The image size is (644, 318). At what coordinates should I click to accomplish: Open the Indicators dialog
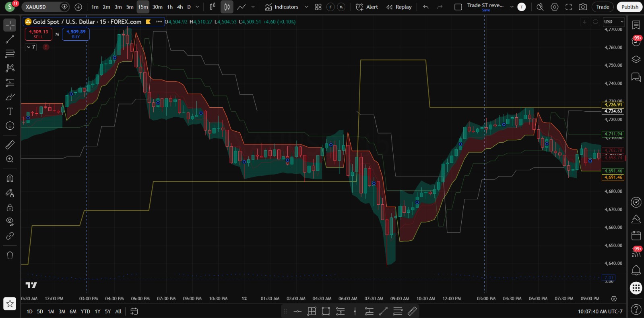(281, 7)
